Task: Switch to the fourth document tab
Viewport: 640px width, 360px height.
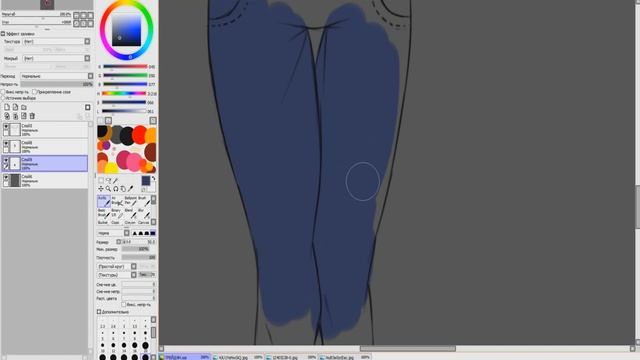Action: pos(344,357)
